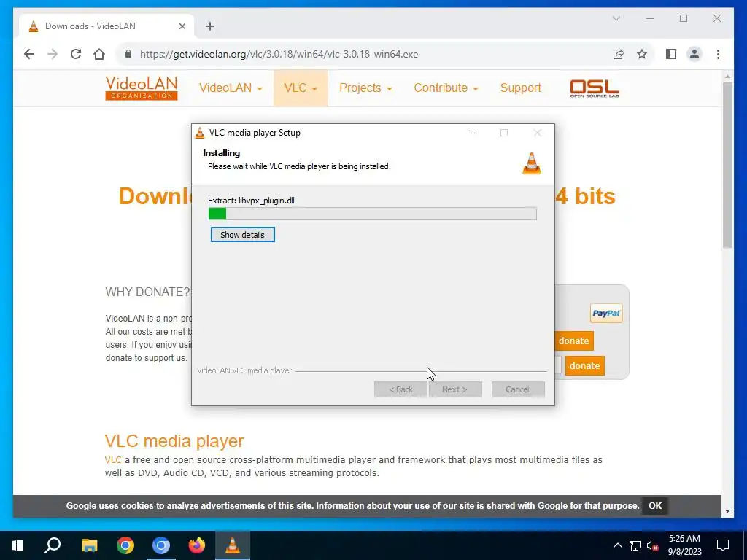The width and height of the screenshot is (747, 560).
Task: Launch Firefox from the taskbar
Action: point(197,545)
